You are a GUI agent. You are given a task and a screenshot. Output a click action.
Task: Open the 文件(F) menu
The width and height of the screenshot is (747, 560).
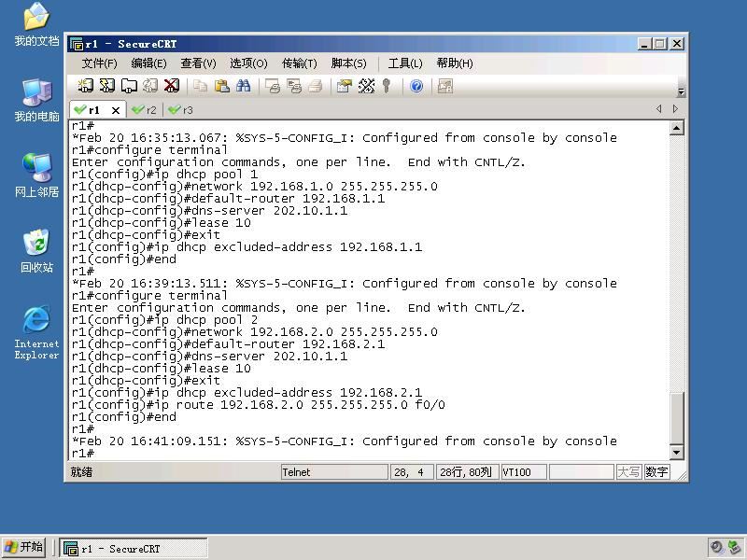pyautogui.click(x=99, y=63)
